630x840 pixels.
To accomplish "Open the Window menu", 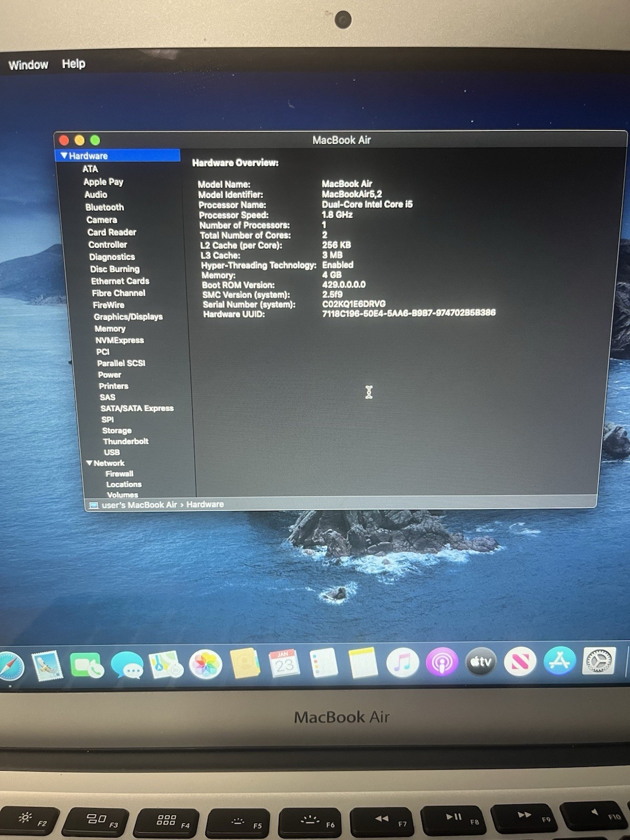I will pyautogui.click(x=28, y=65).
